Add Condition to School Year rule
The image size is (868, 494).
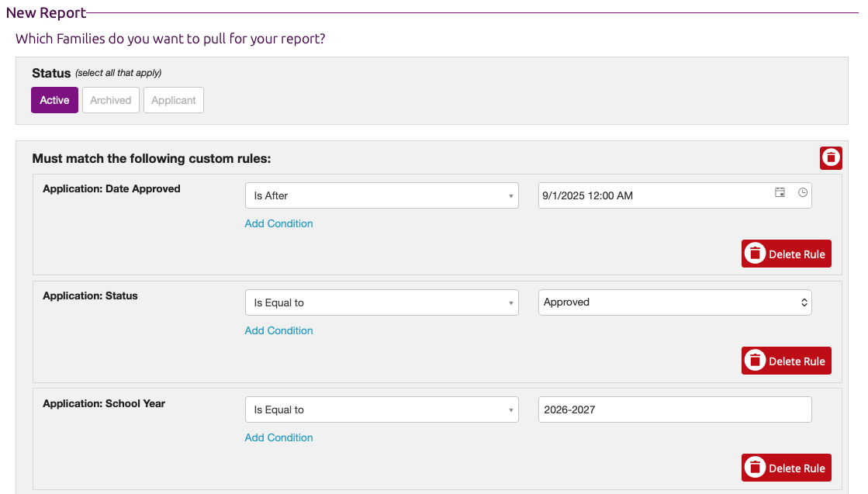(278, 437)
